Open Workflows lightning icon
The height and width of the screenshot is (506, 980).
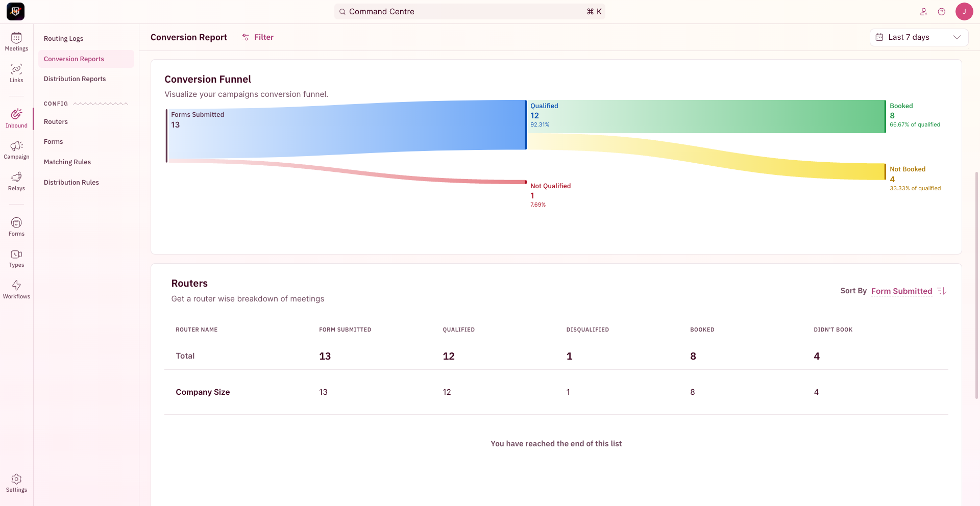point(16,285)
